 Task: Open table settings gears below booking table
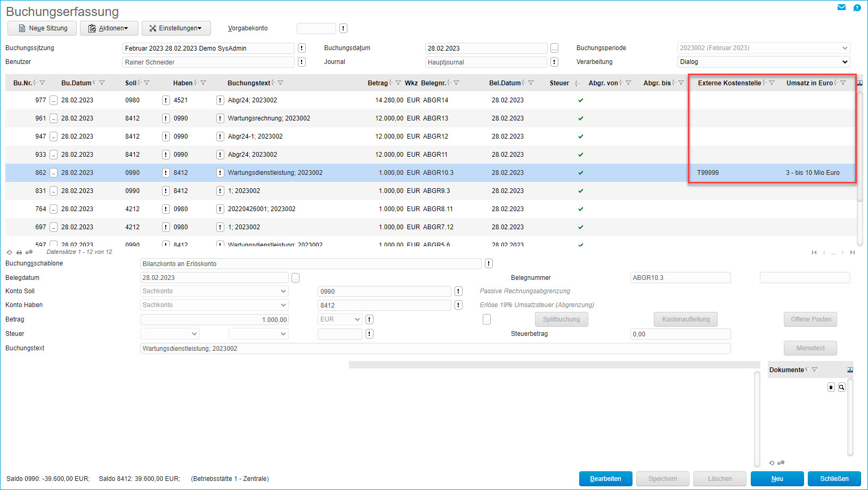(29, 252)
